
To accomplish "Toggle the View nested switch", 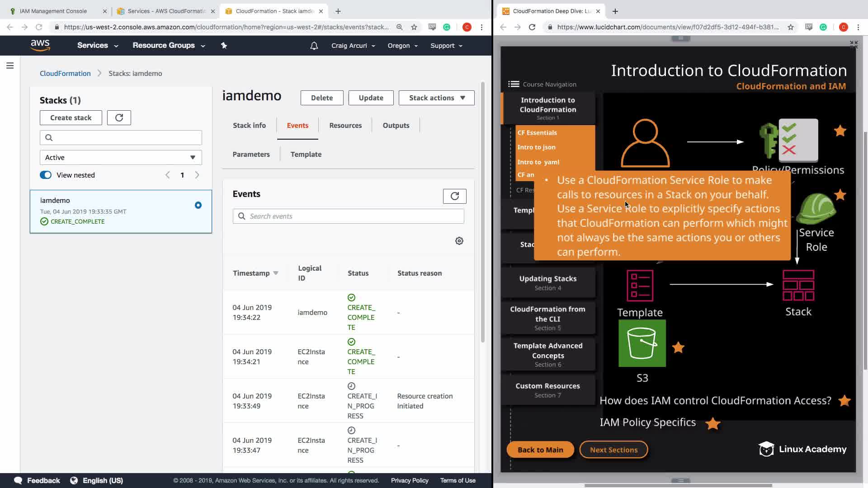I will coord(46,175).
